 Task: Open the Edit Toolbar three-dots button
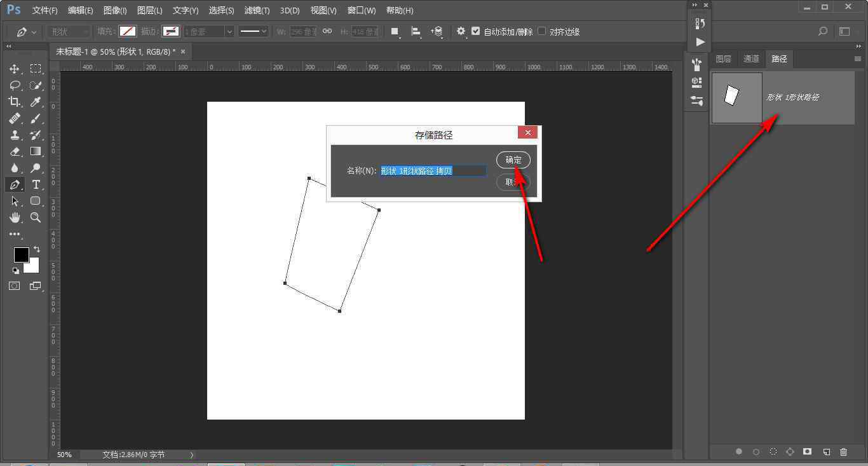pos(15,234)
